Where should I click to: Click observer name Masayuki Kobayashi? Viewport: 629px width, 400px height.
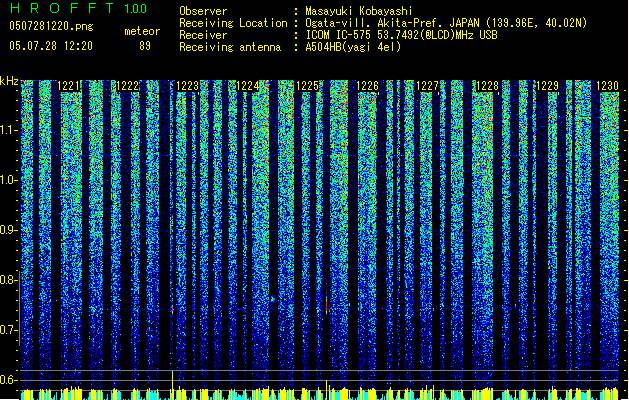(359, 11)
